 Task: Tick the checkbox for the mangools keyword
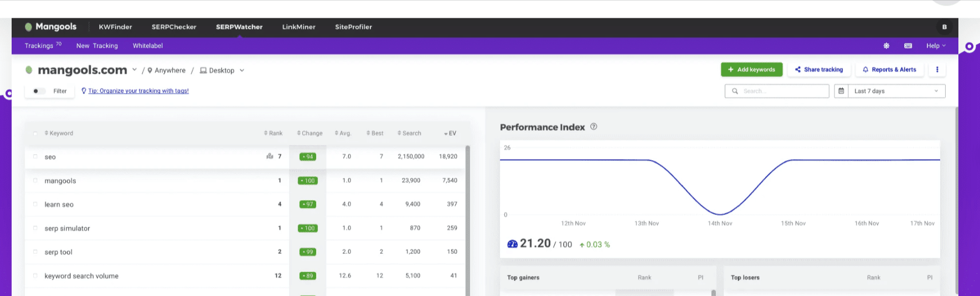(x=35, y=181)
